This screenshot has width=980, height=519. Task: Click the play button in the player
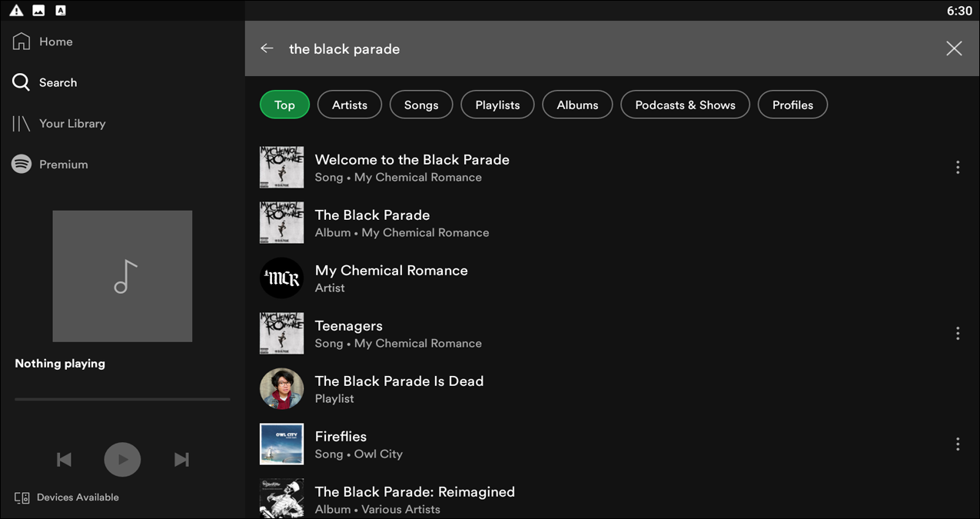pyautogui.click(x=122, y=460)
